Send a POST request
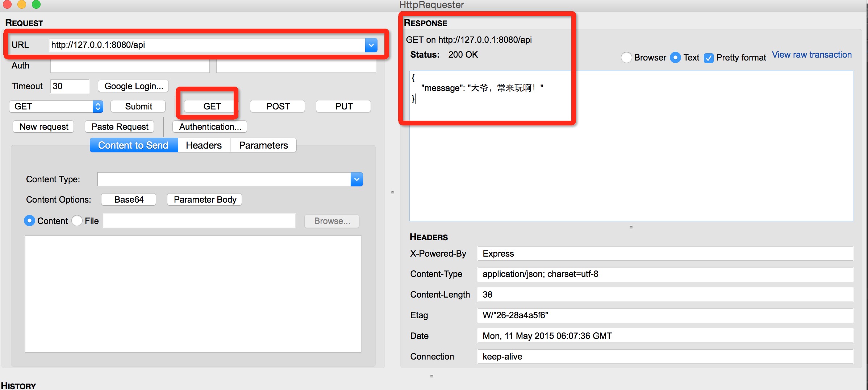Viewport: 868px width, 390px height. [x=277, y=107]
